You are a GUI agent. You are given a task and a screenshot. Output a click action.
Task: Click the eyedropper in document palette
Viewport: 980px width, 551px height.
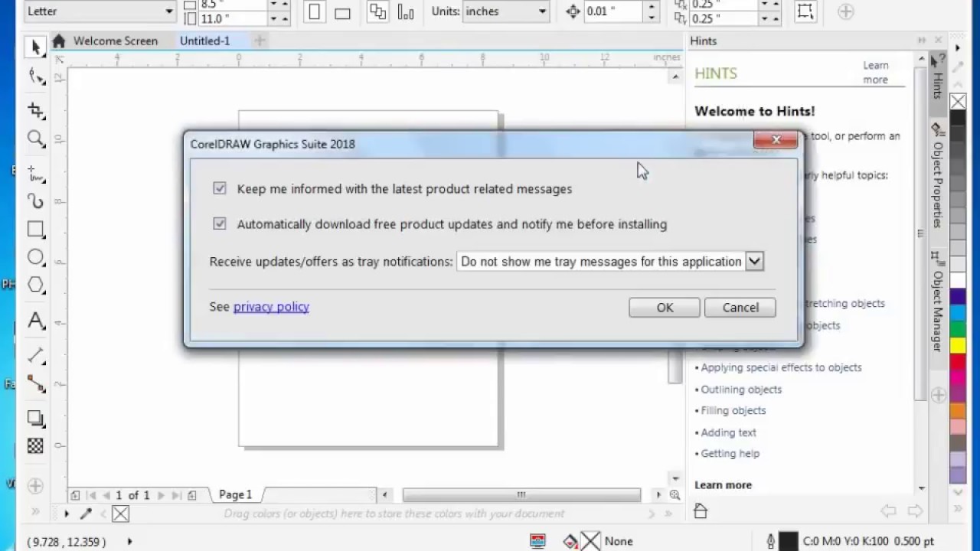(x=86, y=514)
